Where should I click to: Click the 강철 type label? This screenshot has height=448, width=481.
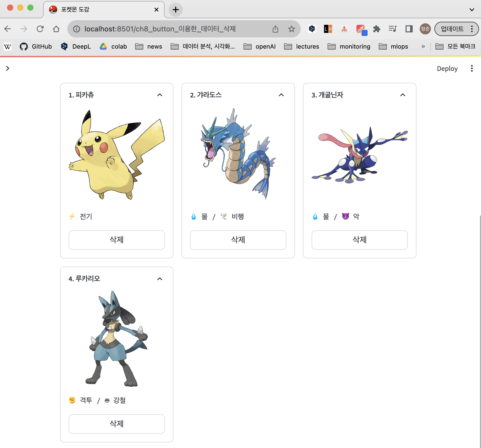pos(119,400)
